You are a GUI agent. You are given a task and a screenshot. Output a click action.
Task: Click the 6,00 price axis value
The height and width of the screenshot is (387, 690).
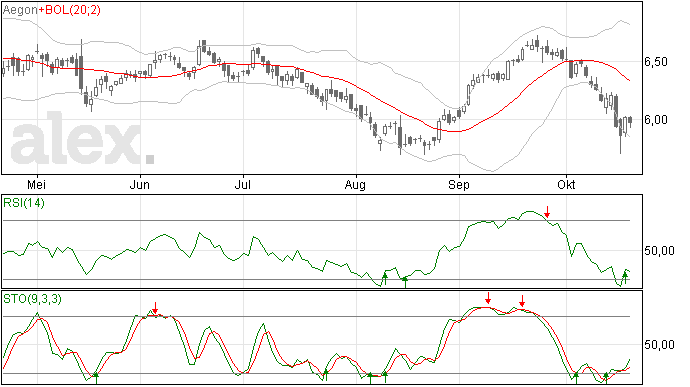(656, 120)
